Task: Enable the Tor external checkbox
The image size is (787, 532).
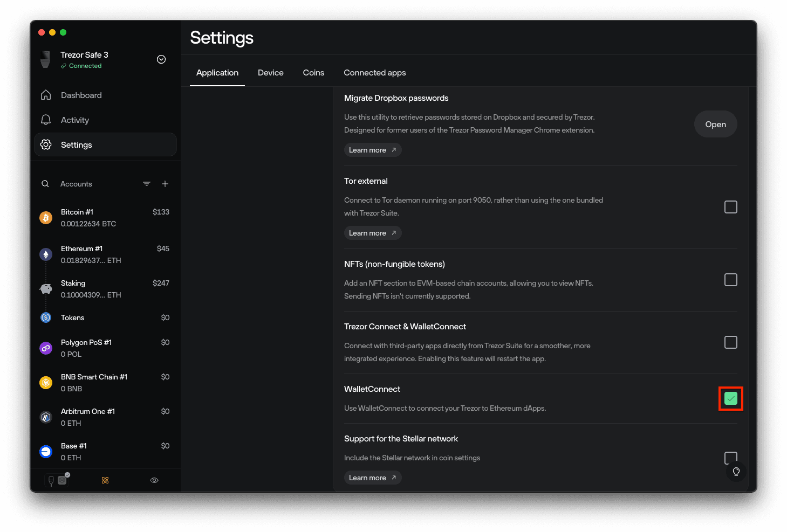Action: (x=731, y=207)
